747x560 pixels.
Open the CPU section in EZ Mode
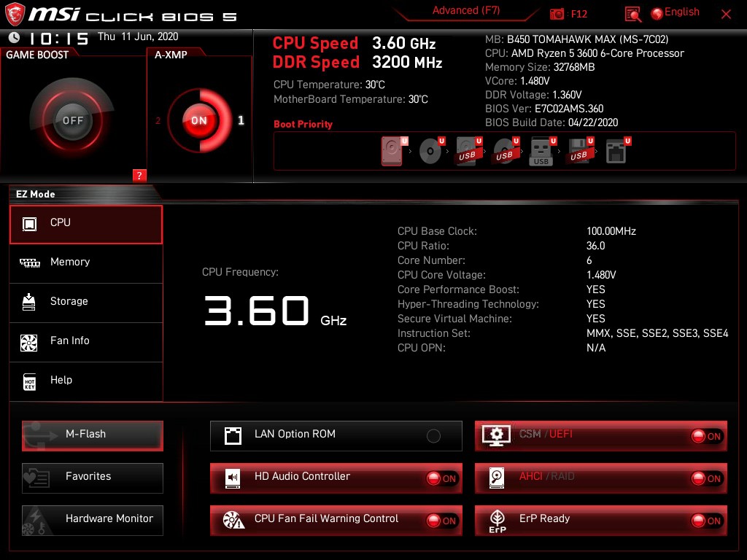86,225
